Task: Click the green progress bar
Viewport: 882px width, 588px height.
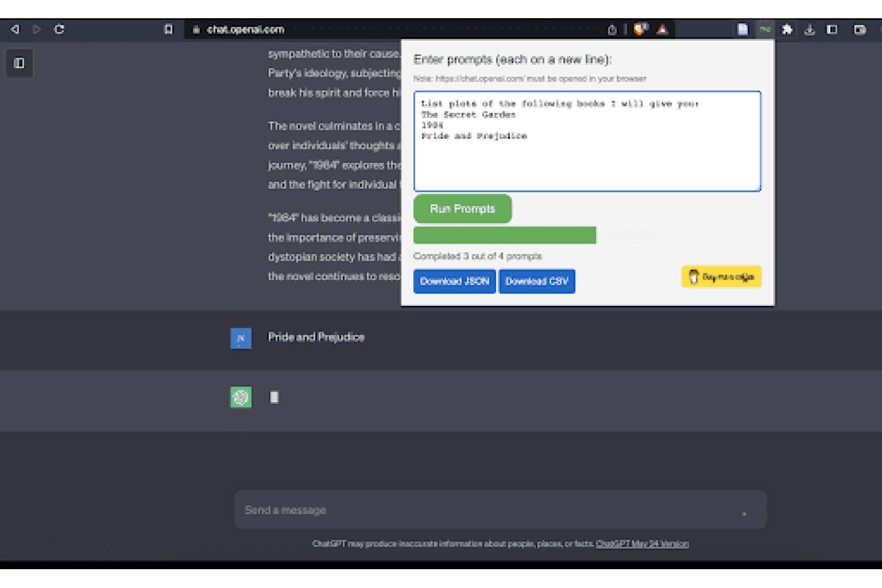Action: [x=505, y=235]
